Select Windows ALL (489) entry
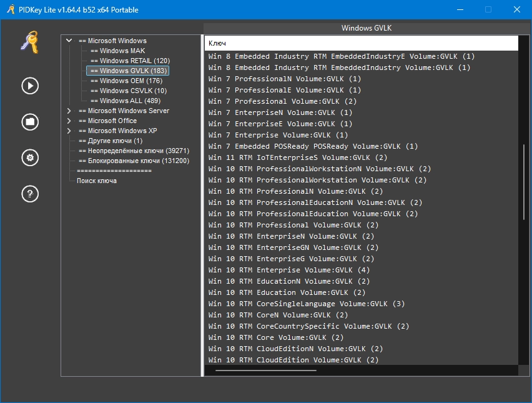This screenshot has width=532, height=403. tap(125, 101)
